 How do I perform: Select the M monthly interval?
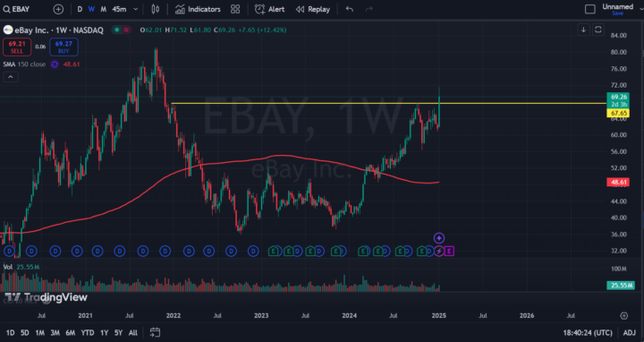(104, 9)
